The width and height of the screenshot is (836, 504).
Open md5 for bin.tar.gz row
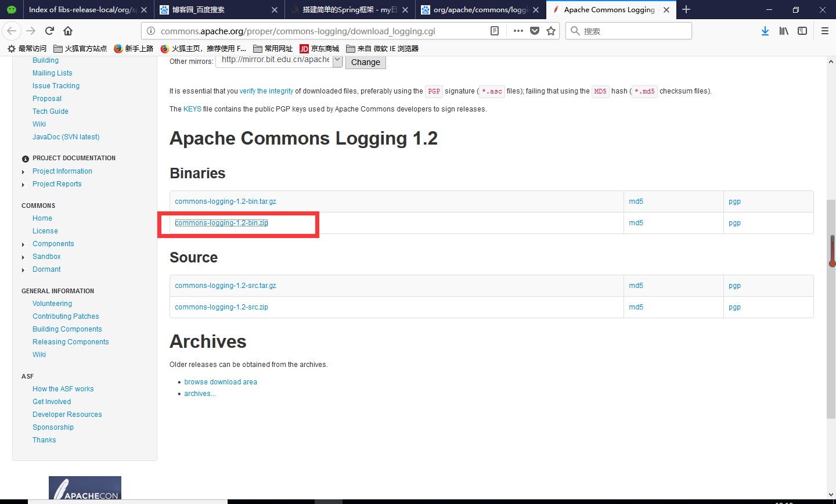pos(636,201)
